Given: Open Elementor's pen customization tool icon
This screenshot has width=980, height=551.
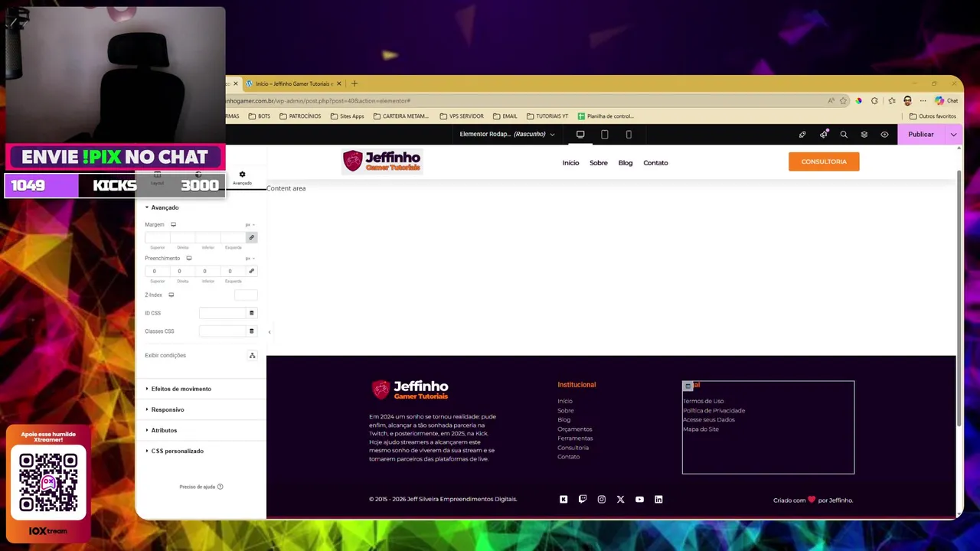Looking at the screenshot, I should point(802,135).
